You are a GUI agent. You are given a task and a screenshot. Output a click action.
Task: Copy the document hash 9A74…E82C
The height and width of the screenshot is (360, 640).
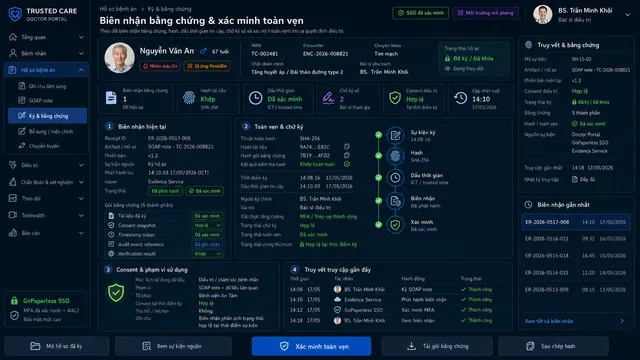pyautogui.click(x=347, y=147)
